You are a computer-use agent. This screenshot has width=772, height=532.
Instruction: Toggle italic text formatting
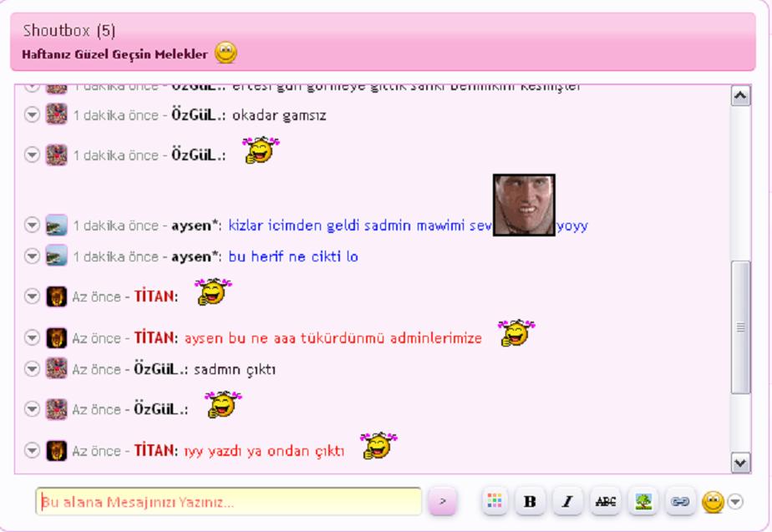[566, 501]
